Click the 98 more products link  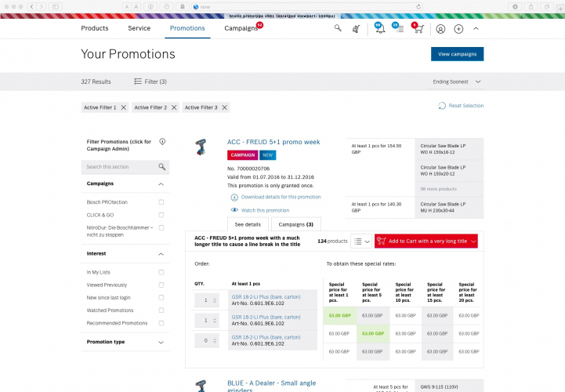pos(439,189)
